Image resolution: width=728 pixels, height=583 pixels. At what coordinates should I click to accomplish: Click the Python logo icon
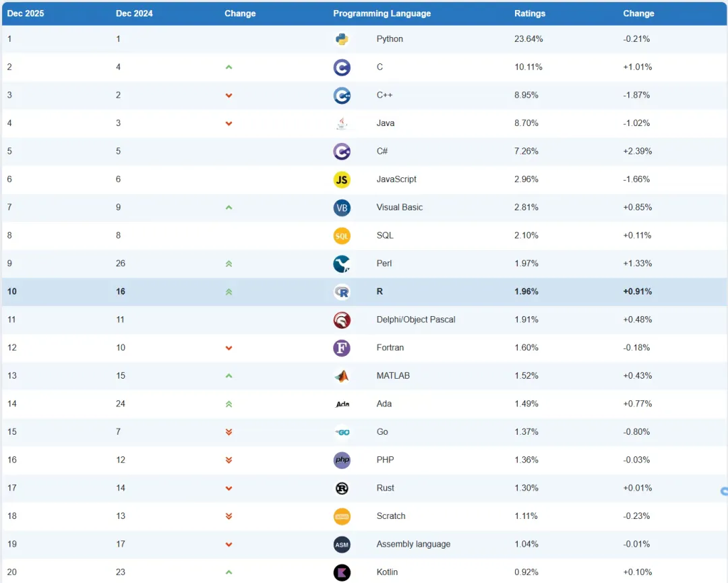pyautogui.click(x=342, y=39)
